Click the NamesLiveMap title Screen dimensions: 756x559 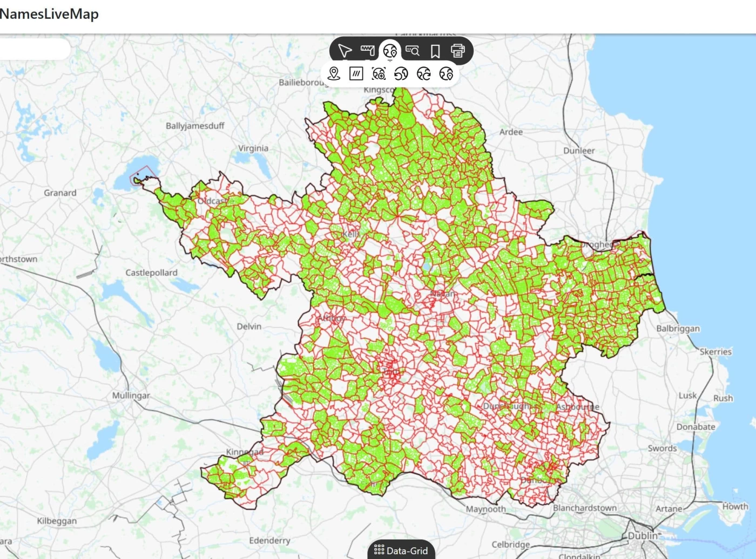49,14
